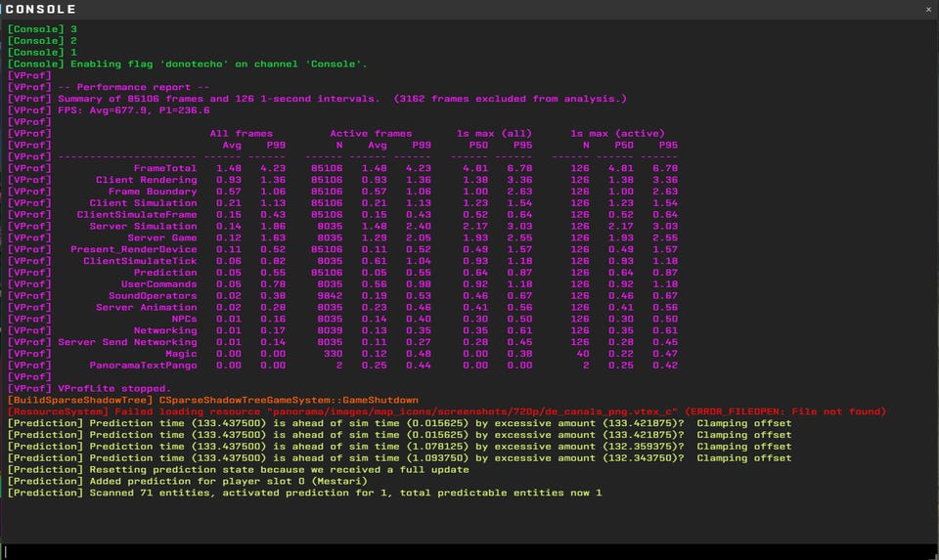
Task: Select the Client Simulation row label
Action: click(x=143, y=203)
